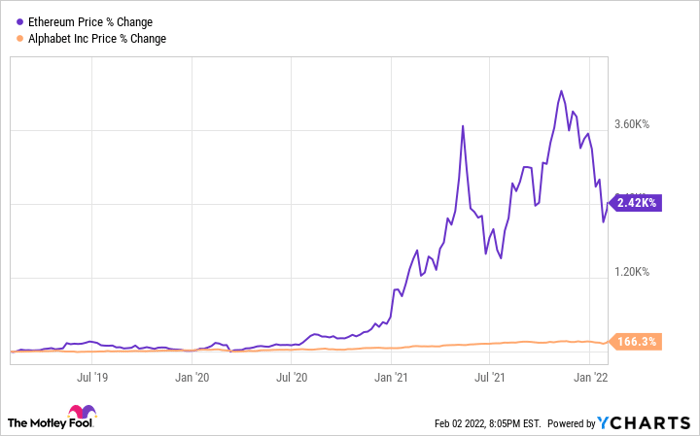Click the Jan '20 x-axis label
The height and width of the screenshot is (436, 700).
pos(192,378)
